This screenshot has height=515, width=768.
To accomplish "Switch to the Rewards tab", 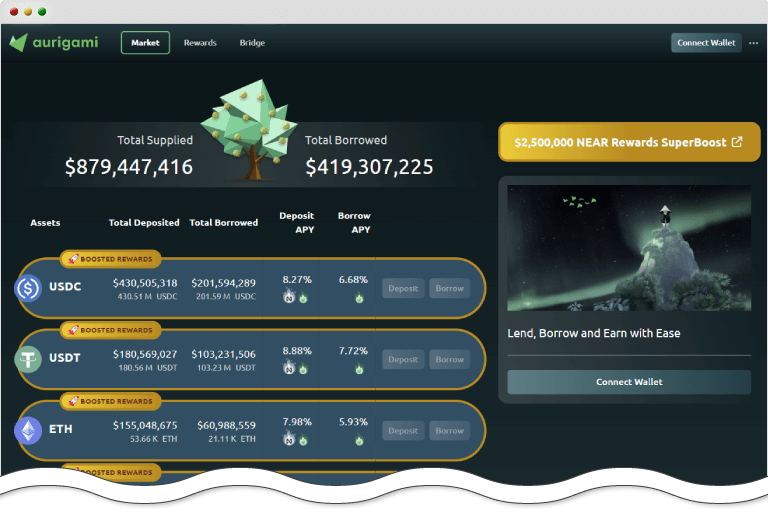I will [200, 43].
